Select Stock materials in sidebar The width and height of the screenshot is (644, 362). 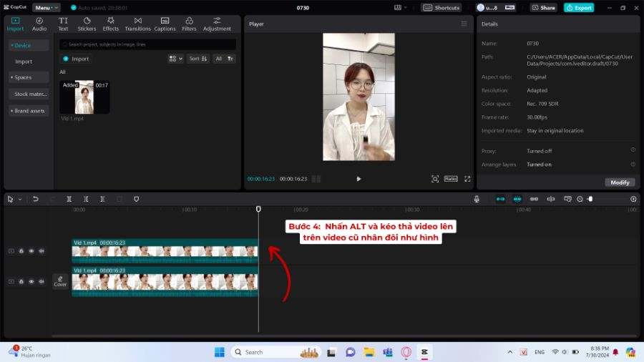[x=29, y=94]
